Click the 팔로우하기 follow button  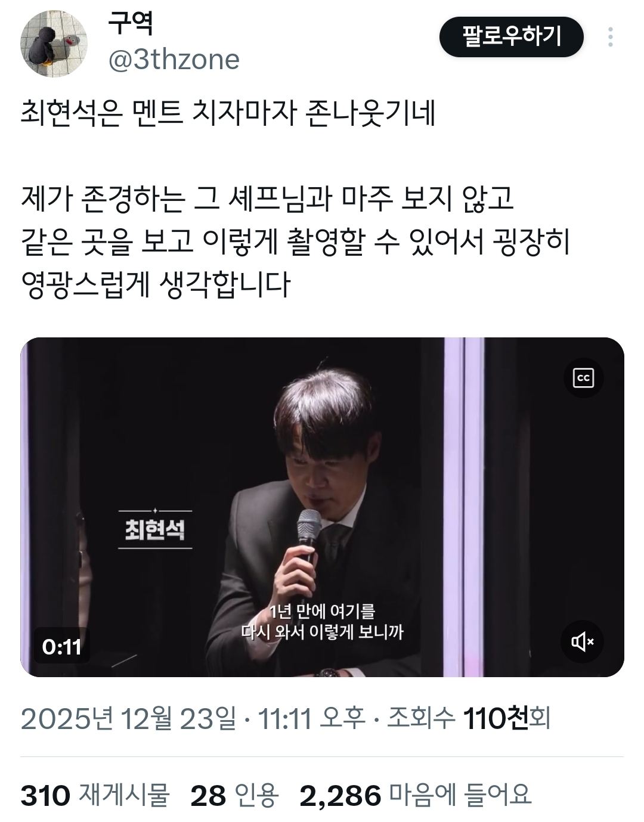pos(511,37)
